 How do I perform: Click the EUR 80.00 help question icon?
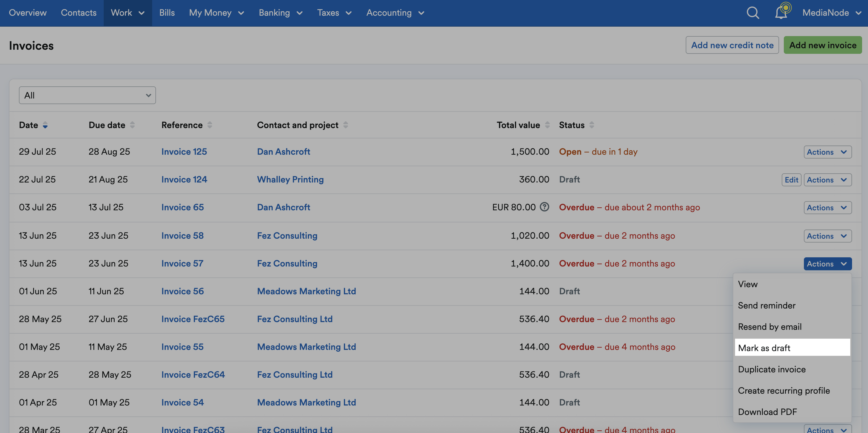tap(544, 207)
